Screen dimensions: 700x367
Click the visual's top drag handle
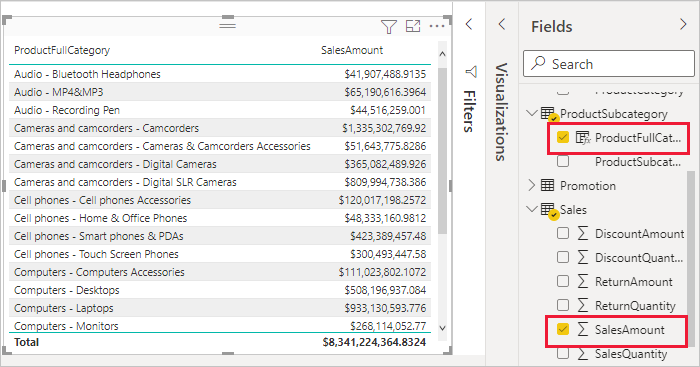(x=227, y=25)
